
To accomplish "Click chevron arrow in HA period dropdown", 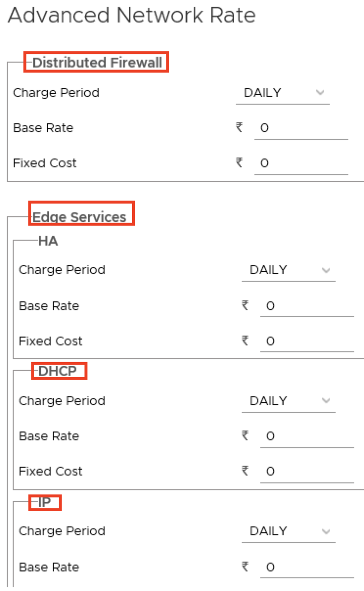I will 326,270.
